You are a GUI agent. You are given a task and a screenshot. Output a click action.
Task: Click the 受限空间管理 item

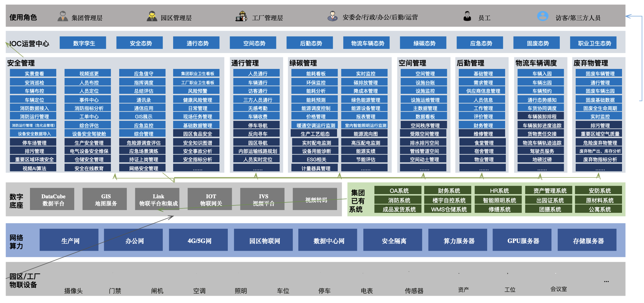pyautogui.click(x=424, y=134)
